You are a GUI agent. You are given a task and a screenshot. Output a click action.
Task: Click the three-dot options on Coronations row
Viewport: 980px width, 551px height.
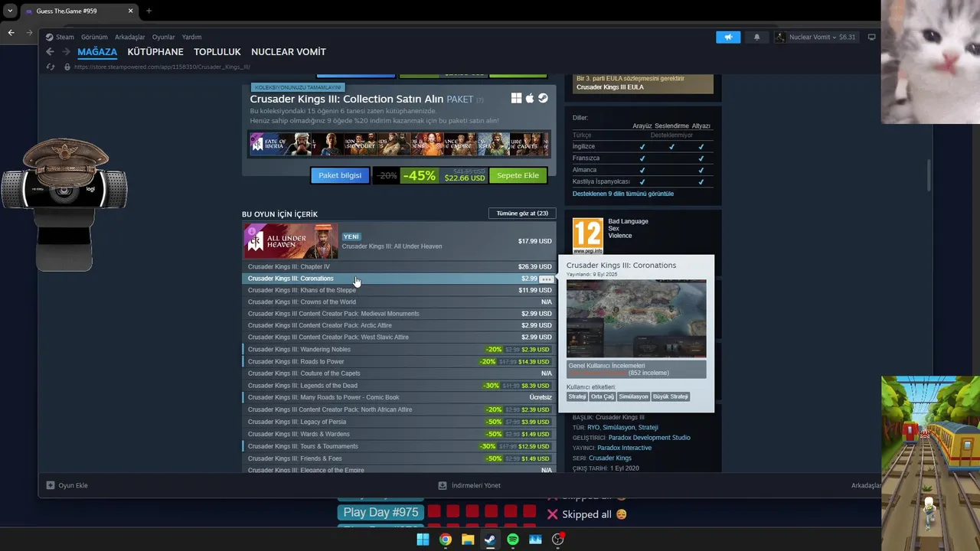546,279
